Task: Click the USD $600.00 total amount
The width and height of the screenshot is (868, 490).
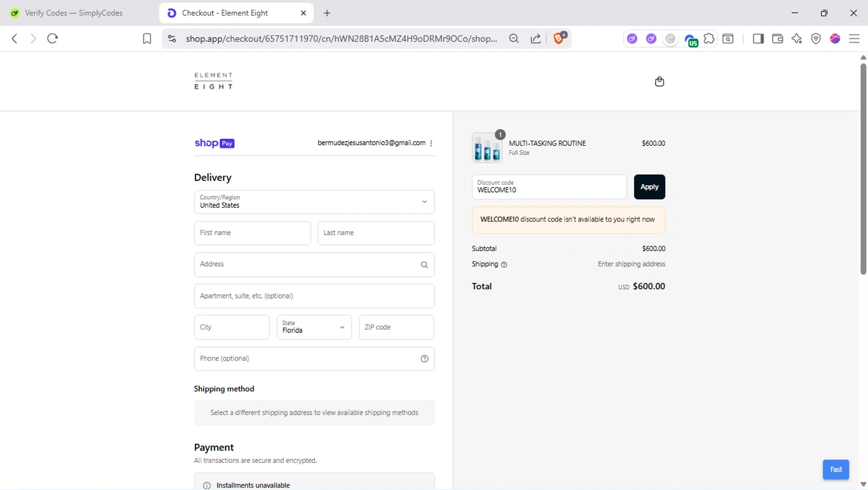Action: point(642,286)
